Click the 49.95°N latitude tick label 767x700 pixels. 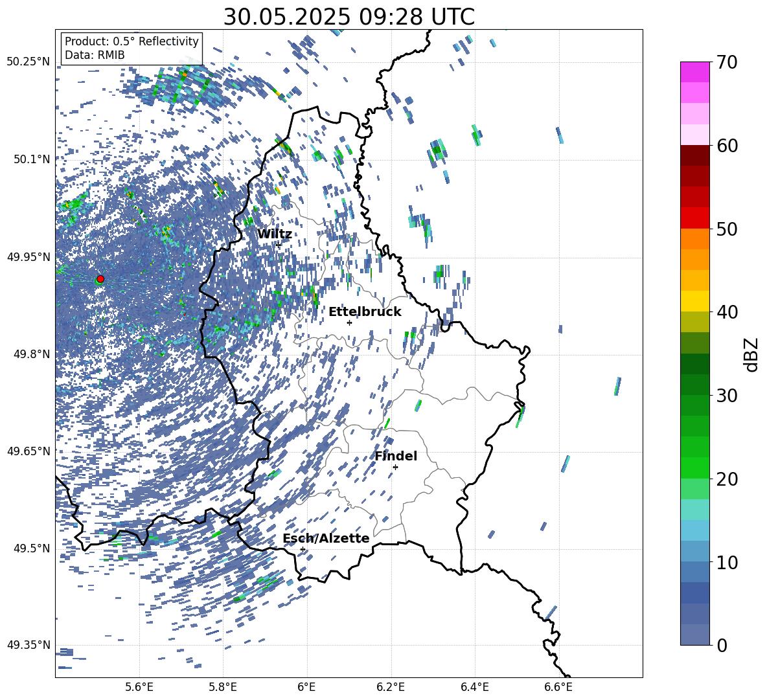29,257
